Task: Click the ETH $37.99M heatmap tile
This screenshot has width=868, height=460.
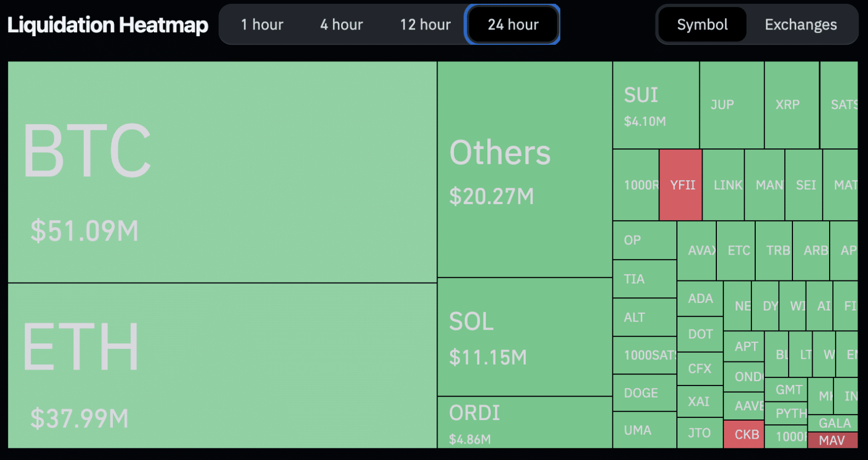Action: click(222, 366)
